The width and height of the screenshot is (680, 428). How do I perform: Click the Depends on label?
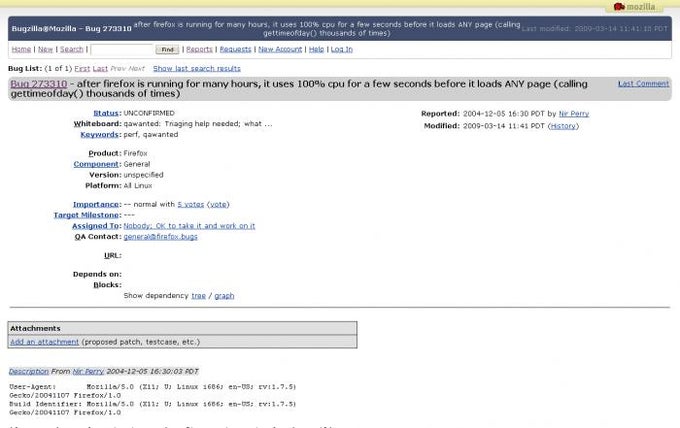point(97,274)
